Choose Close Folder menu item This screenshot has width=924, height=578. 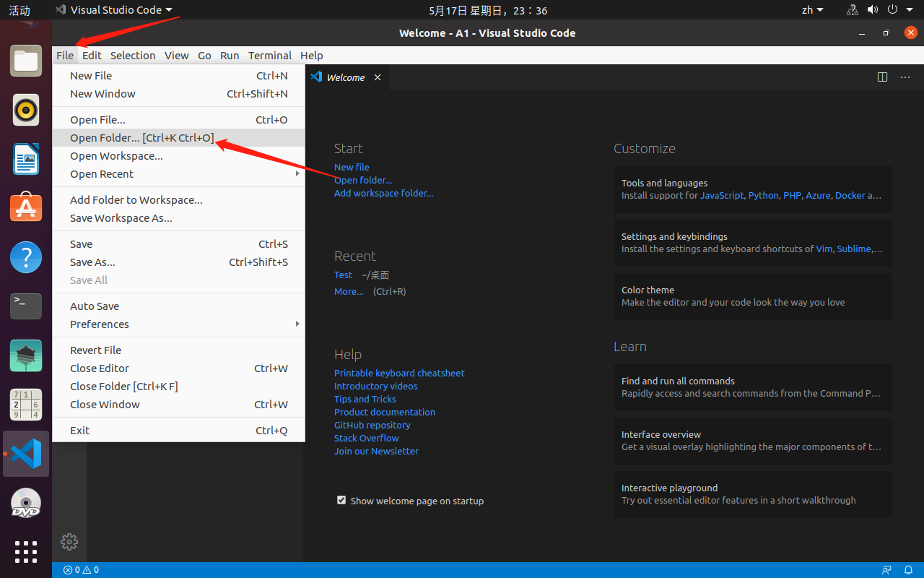click(179, 387)
